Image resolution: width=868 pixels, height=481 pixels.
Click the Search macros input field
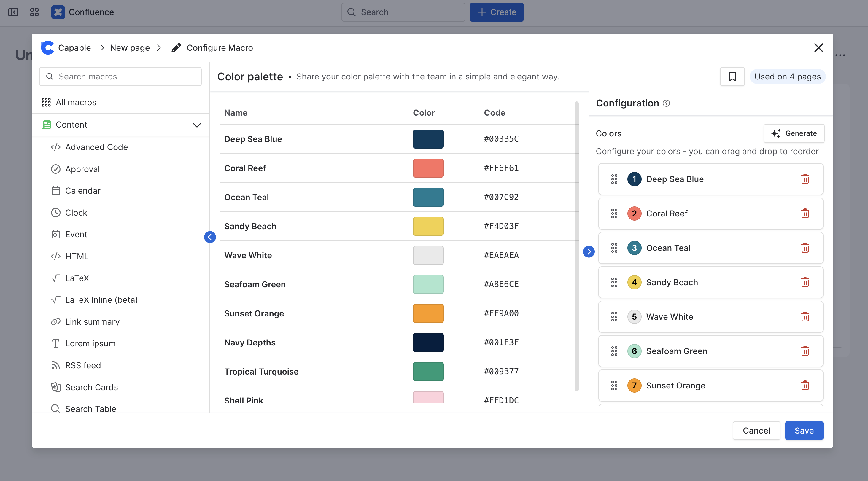[121, 77]
